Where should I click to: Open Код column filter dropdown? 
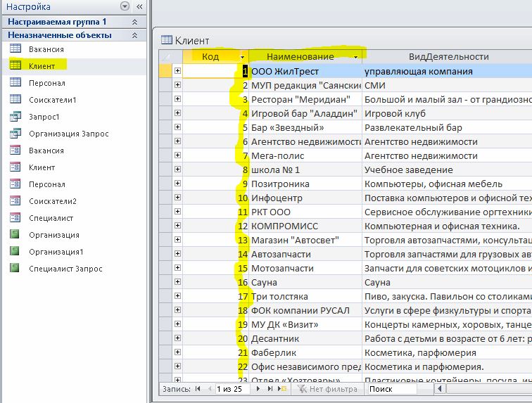tap(243, 57)
